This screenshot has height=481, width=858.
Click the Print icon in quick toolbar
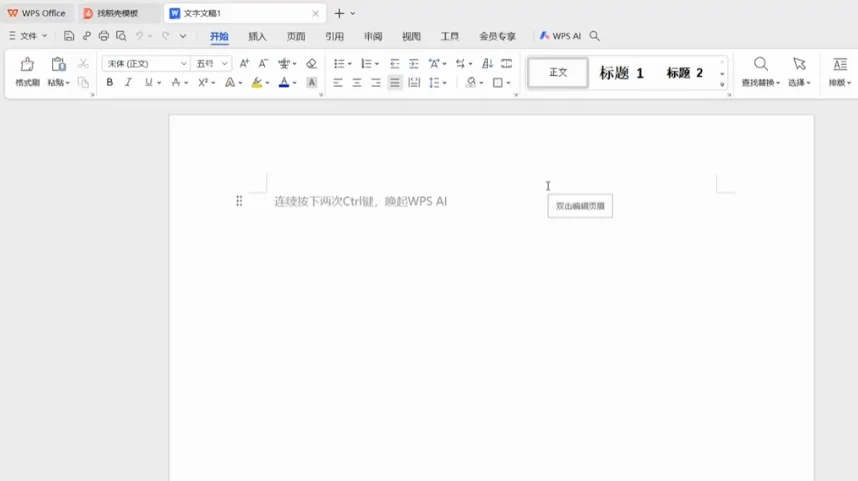tap(103, 36)
